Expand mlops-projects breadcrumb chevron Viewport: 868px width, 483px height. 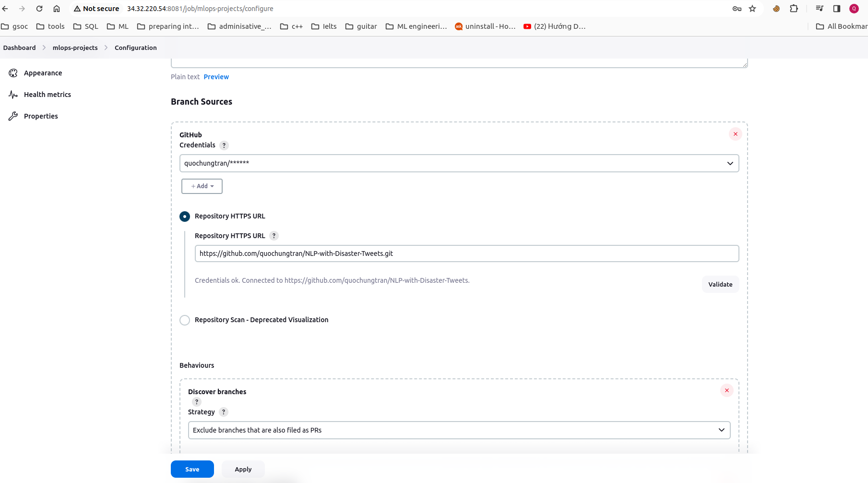click(106, 48)
